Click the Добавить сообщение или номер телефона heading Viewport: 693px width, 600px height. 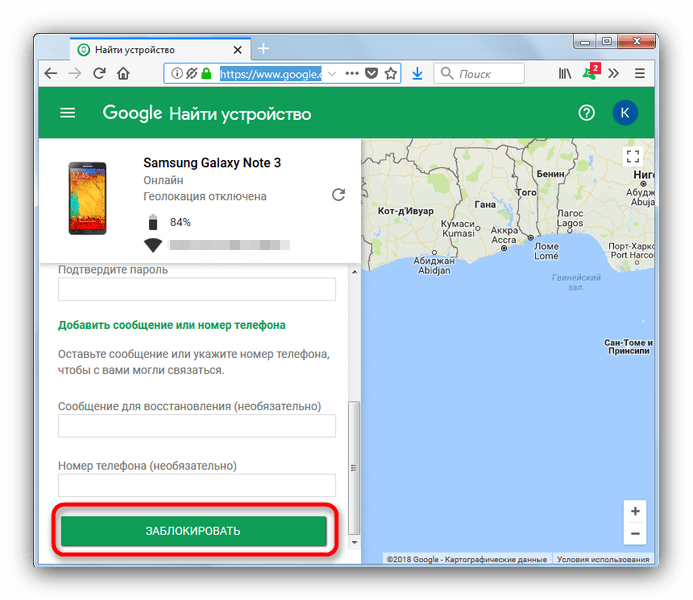pos(172,325)
